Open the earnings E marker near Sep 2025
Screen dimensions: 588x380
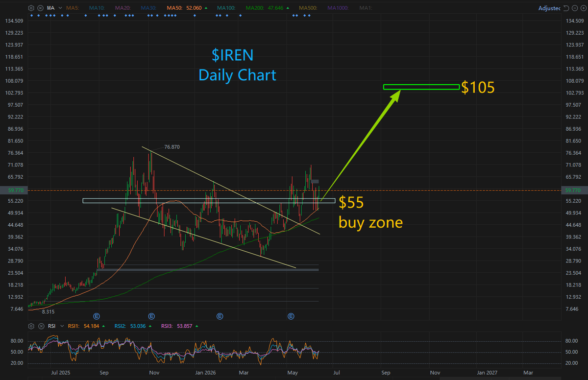[x=97, y=316]
